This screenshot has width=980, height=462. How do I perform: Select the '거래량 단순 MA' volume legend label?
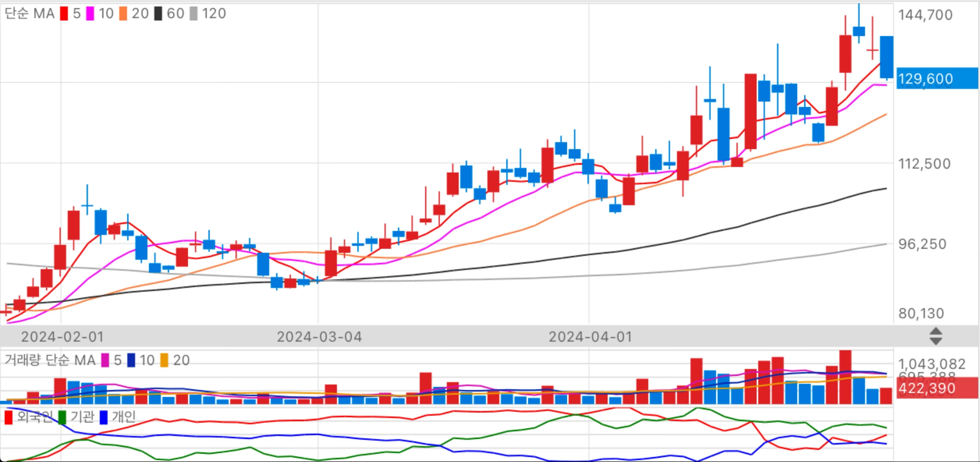pos(50,360)
